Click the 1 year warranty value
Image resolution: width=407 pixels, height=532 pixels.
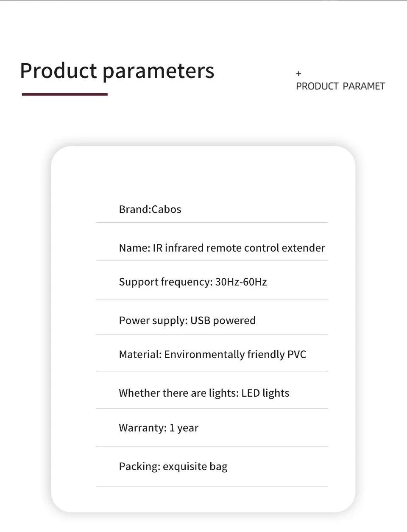pyautogui.click(x=184, y=428)
